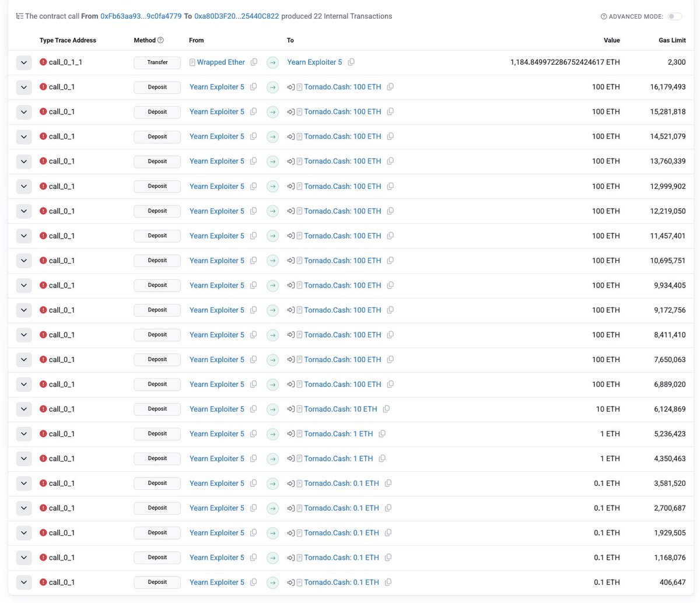Screen dimensions: 700x603
Task: Expand the row with gas limit 9,172,756
Action: pyautogui.click(x=24, y=310)
